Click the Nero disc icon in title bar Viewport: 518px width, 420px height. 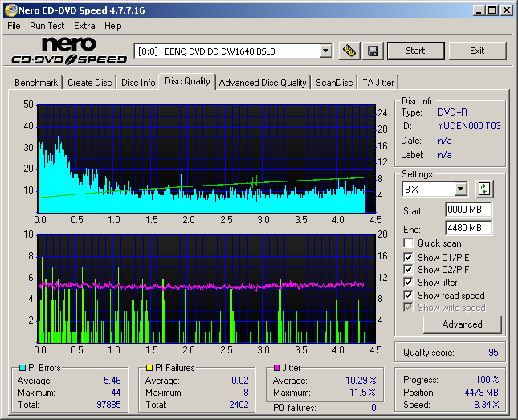11,10
